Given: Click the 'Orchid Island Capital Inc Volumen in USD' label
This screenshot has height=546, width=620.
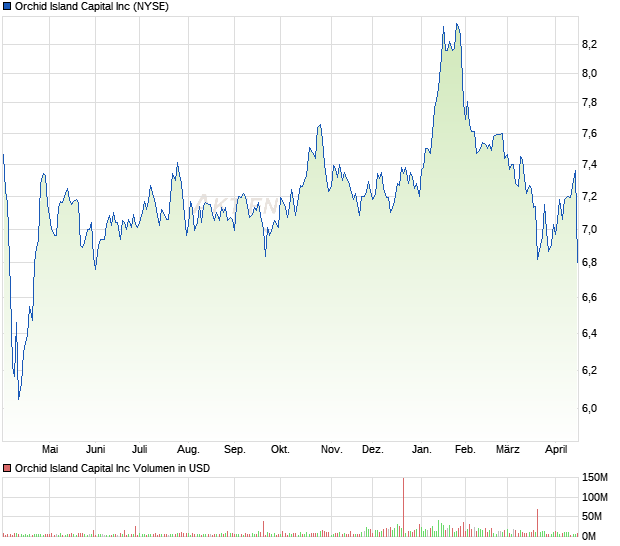Looking at the screenshot, I should click(x=112, y=469).
